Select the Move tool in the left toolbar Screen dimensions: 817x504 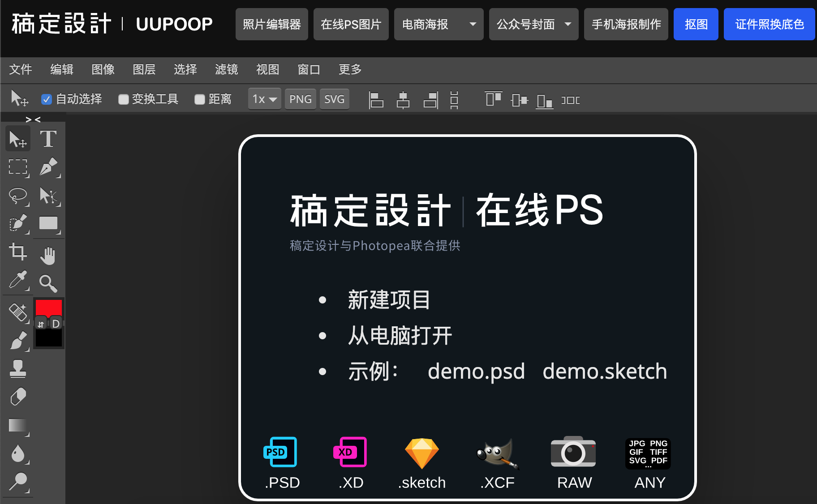[x=18, y=139]
